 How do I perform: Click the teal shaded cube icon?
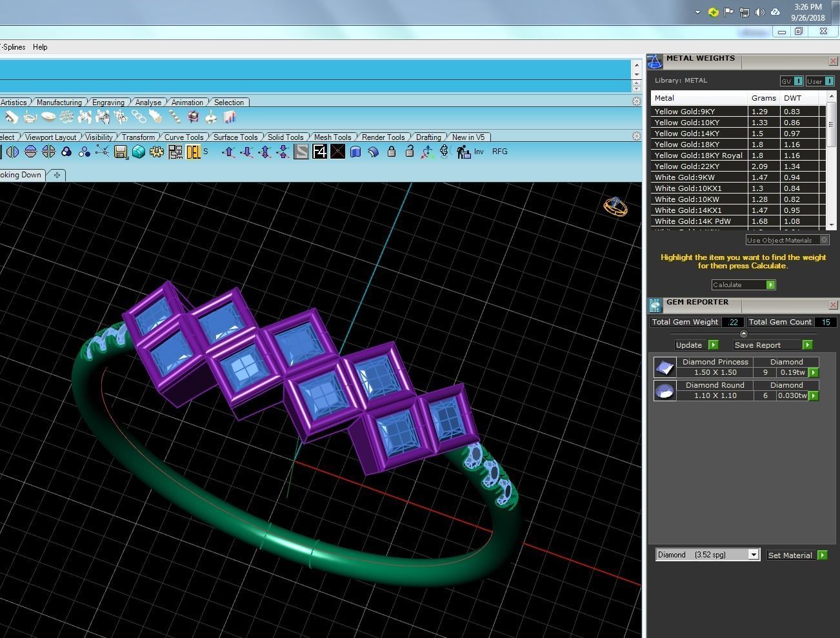pos(138,152)
